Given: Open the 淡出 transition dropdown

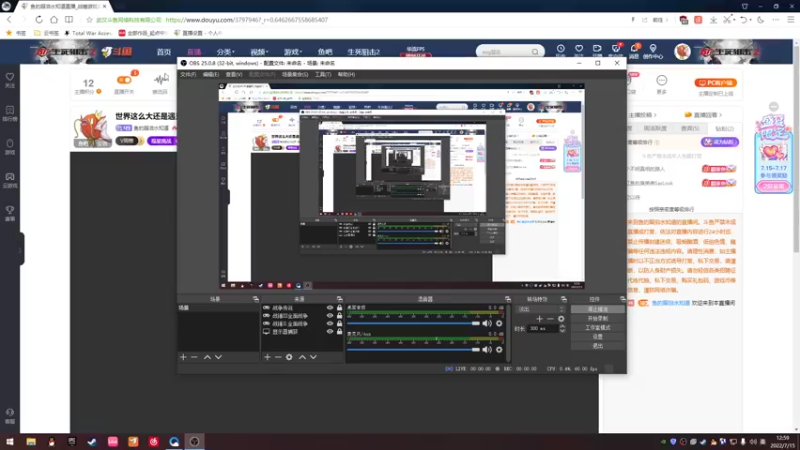Looking at the screenshot, I should [x=541, y=309].
